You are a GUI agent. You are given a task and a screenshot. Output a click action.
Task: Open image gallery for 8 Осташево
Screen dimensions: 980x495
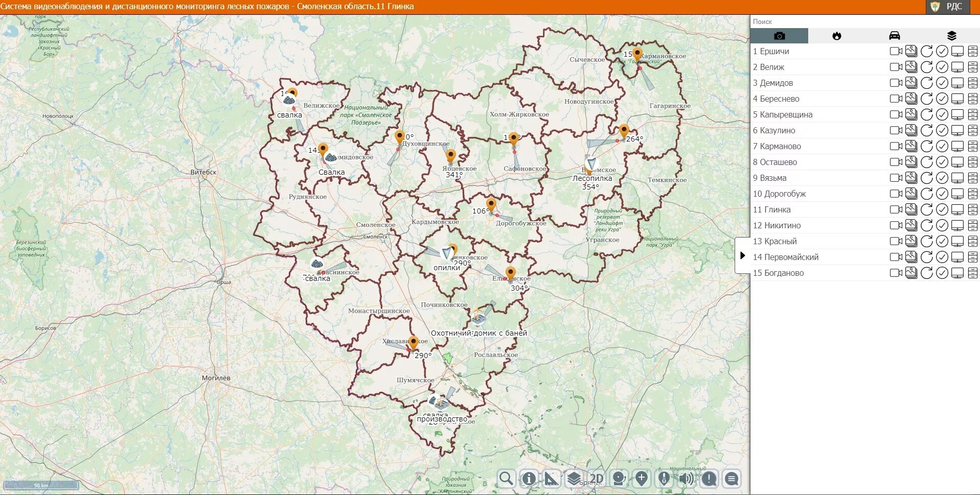[911, 162]
